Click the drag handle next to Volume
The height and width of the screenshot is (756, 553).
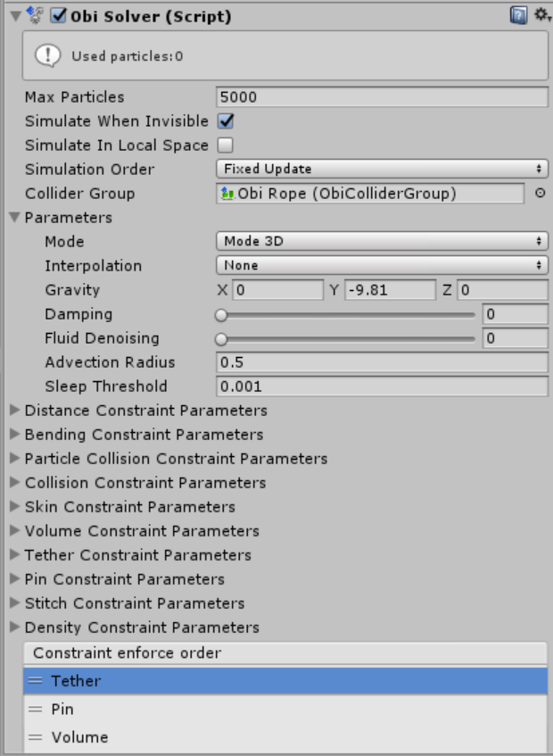click(36, 738)
